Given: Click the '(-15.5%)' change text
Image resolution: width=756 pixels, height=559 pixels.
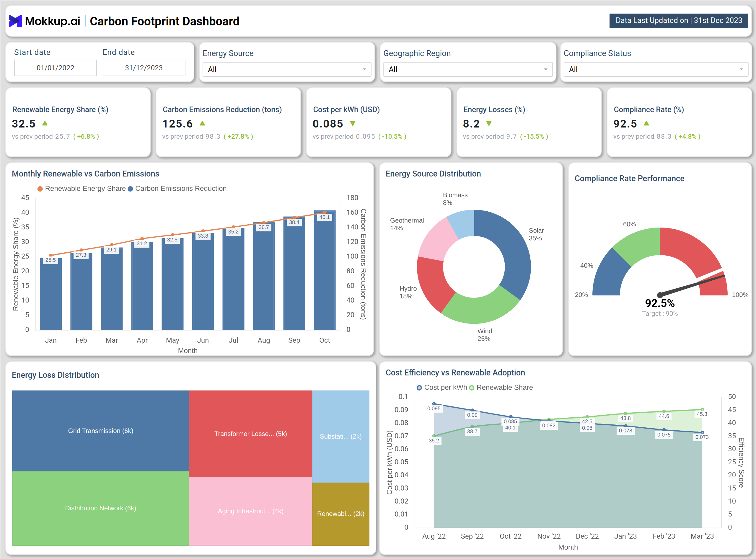Looking at the screenshot, I should 534,136.
